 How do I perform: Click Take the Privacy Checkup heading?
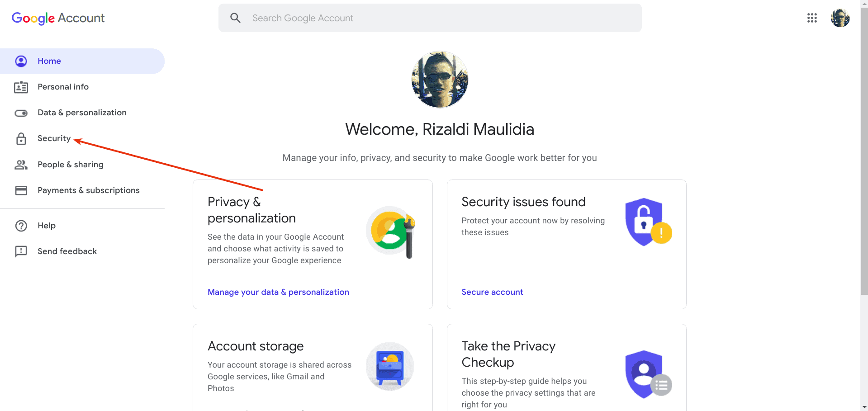point(508,354)
